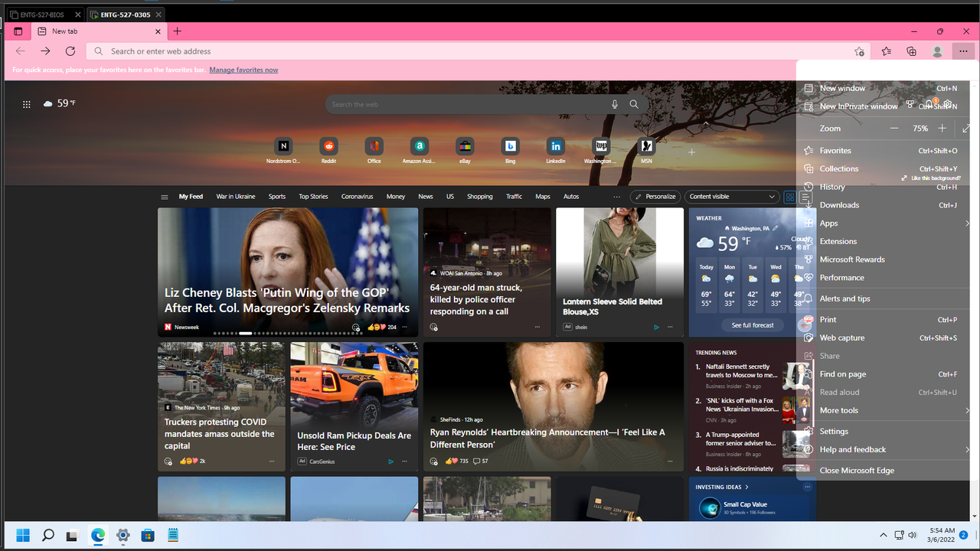Click the Refresh page icon
This screenshot has height=551, width=980.
(x=70, y=51)
